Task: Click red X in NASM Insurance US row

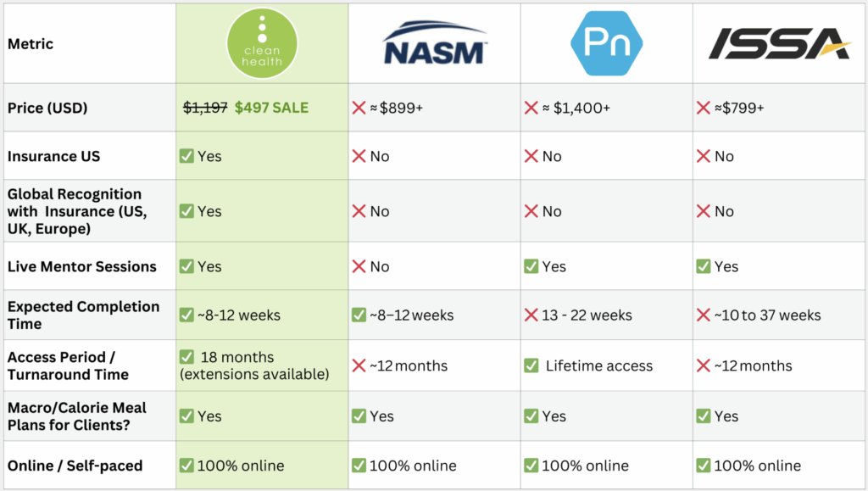Action: [359, 156]
